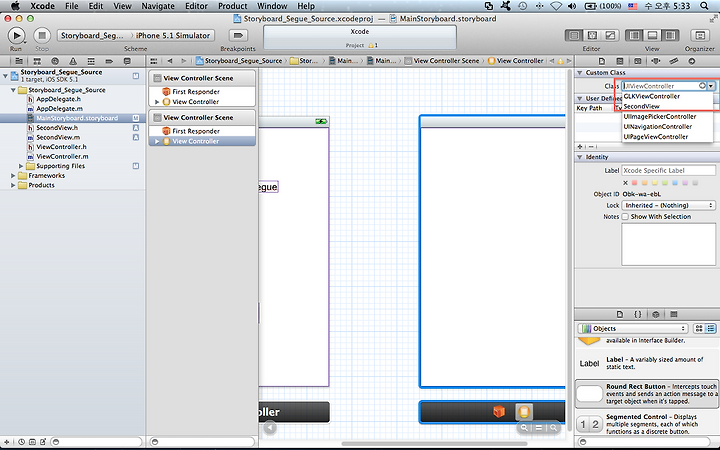Toggle the Debug area view button

[652, 35]
